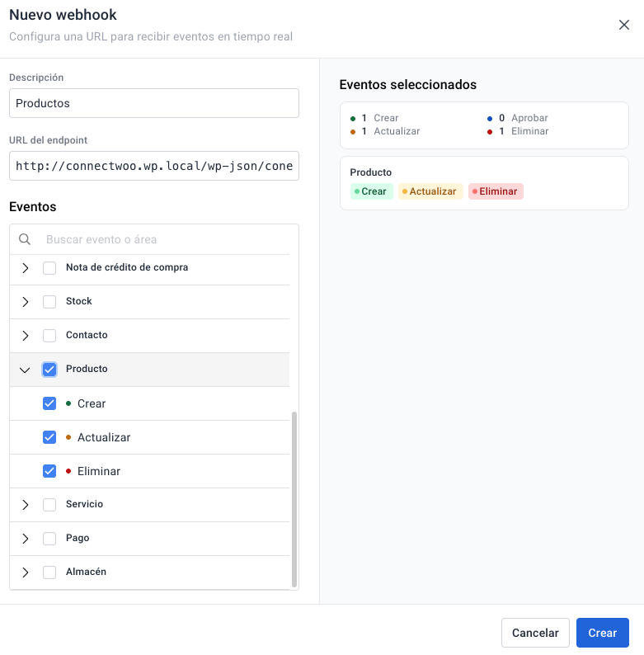Check the Stock checkbox
The width and height of the screenshot is (644, 655).
pyautogui.click(x=49, y=302)
